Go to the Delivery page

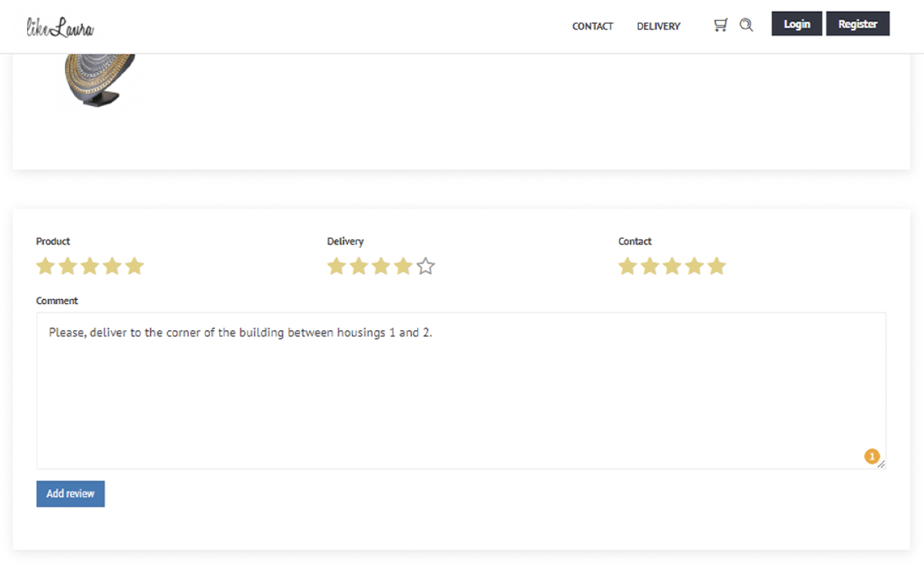658,26
